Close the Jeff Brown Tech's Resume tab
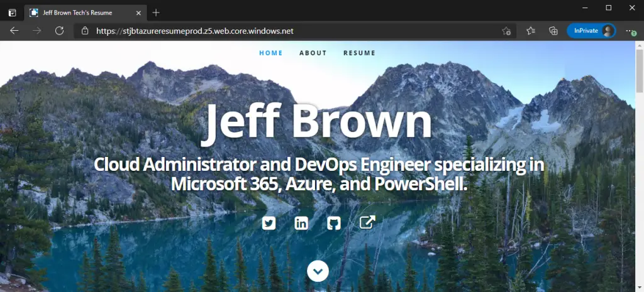 tap(138, 13)
